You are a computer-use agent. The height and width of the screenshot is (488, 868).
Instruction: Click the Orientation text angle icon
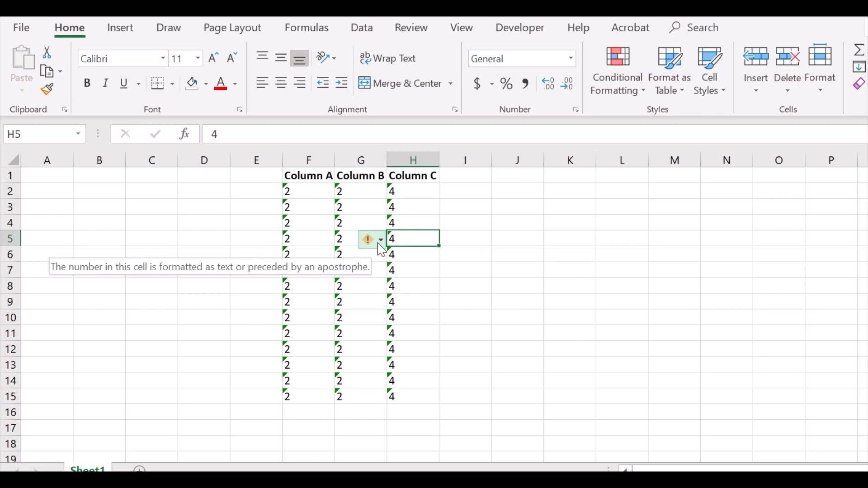[x=323, y=58]
